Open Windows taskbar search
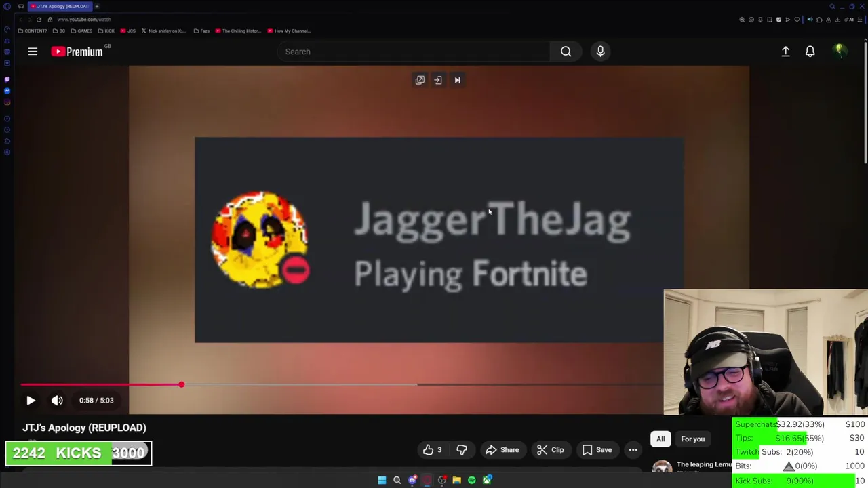Screen dimensions: 868x488 (x=397, y=480)
